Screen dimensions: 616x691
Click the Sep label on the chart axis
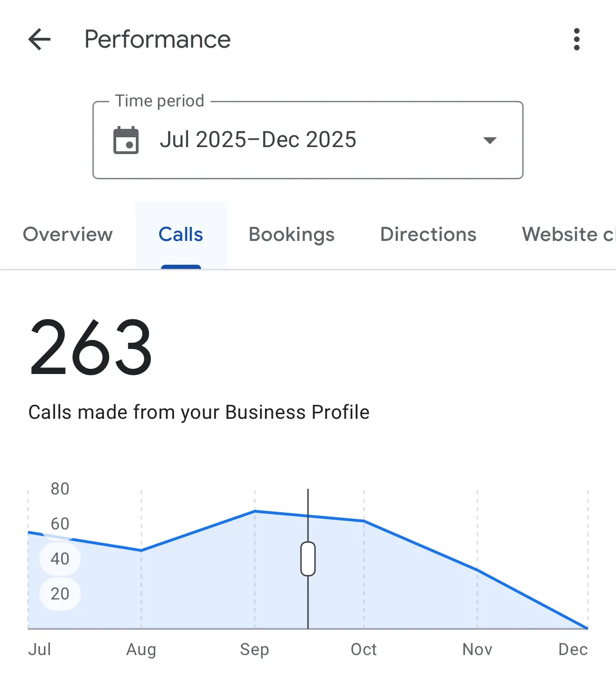coord(254,649)
